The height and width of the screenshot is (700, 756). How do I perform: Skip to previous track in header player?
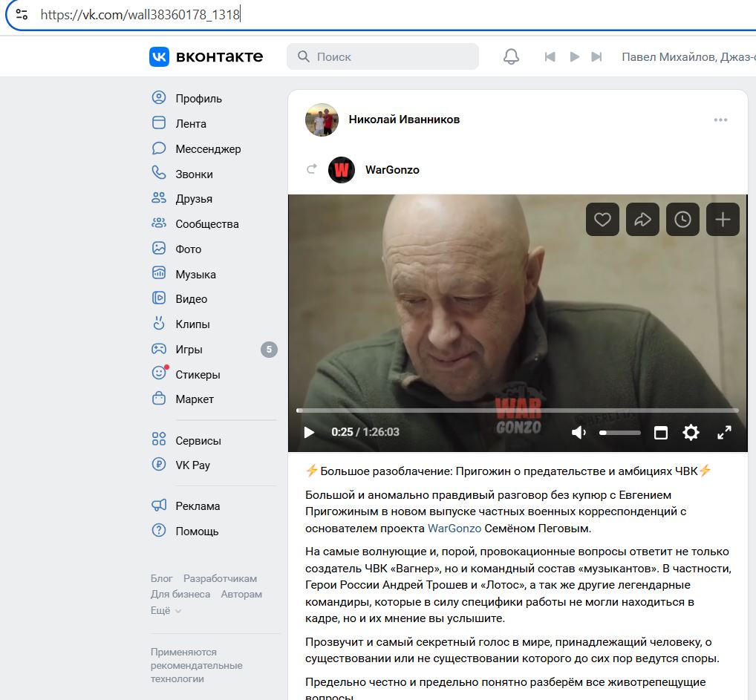(550, 57)
